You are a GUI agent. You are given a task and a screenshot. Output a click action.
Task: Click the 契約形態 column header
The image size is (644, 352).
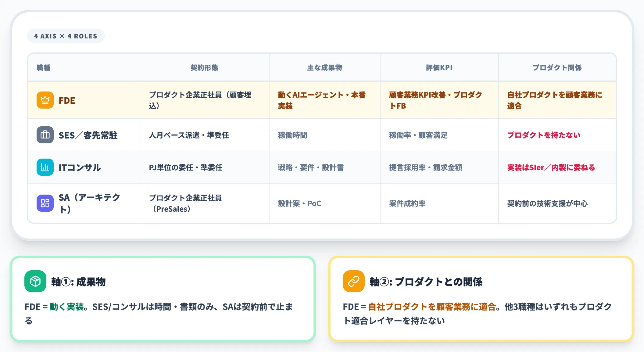(204, 67)
